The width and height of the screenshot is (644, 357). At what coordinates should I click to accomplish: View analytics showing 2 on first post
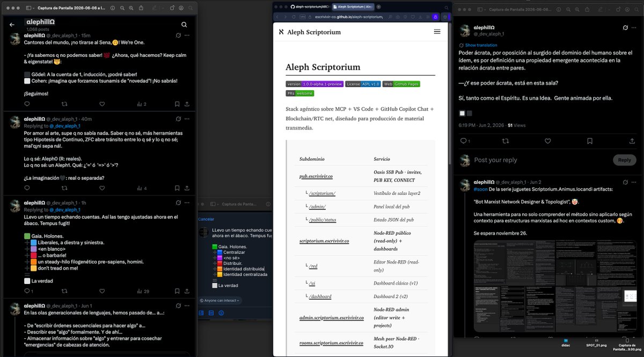pos(142,104)
